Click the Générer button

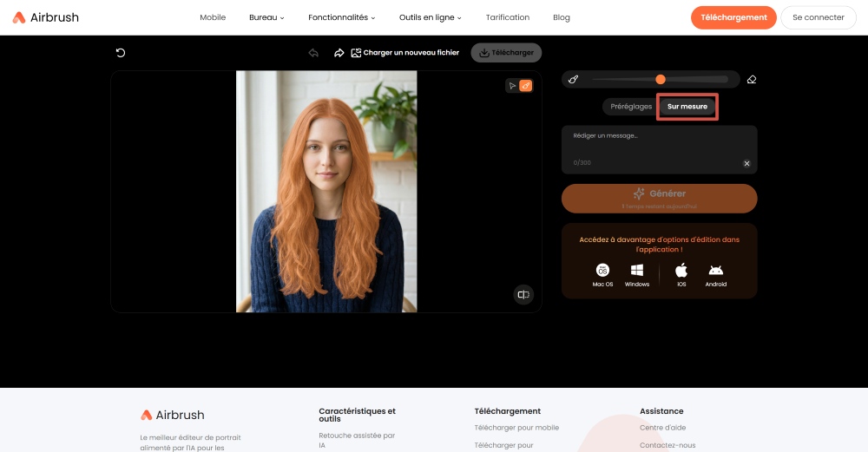coord(660,198)
